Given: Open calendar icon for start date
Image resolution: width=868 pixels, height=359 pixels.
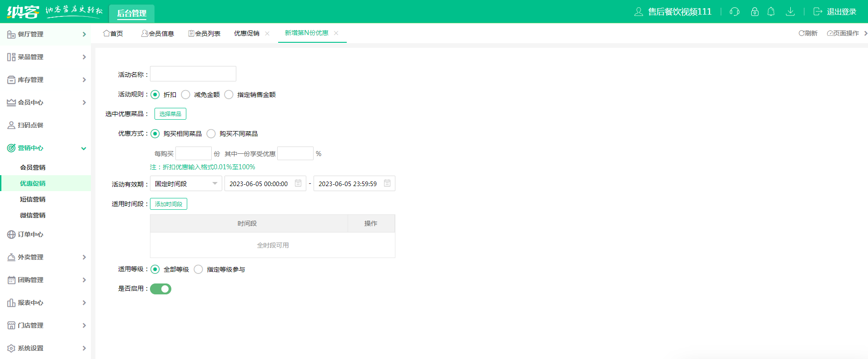Looking at the screenshot, I should click(x=298, y=183).
